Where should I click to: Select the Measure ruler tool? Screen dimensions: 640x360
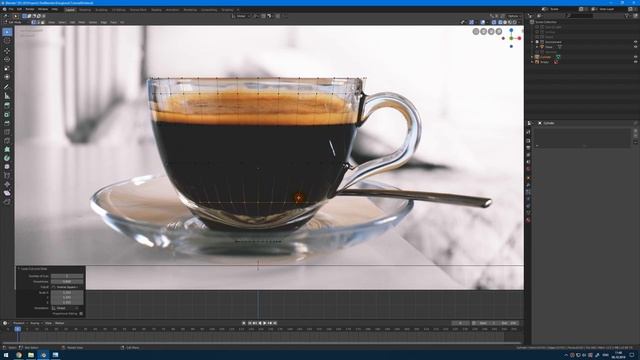7,96
